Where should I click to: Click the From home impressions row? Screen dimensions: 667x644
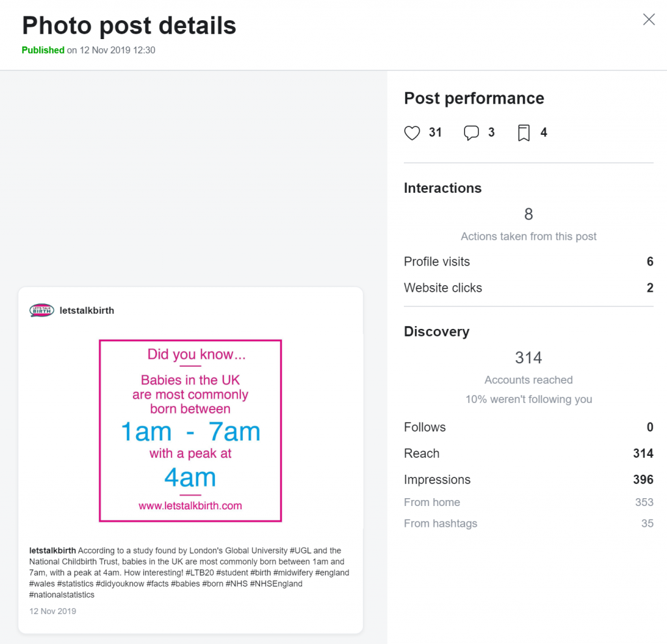pyautogui.click(x=528, y=502)
